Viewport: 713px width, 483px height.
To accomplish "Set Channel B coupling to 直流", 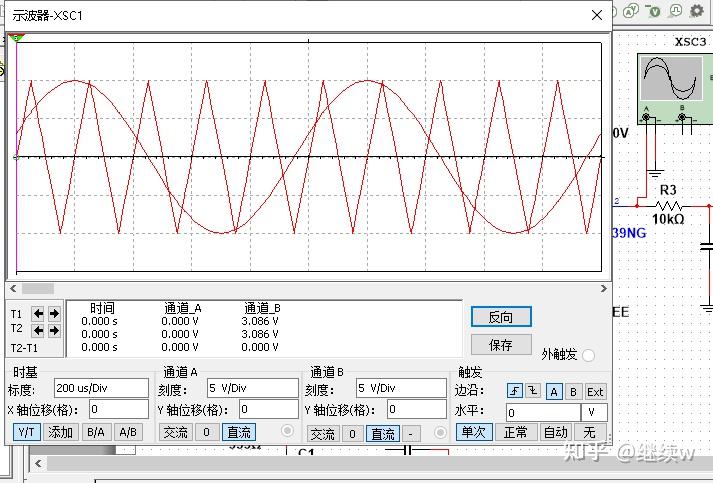I will tap(383, 434).
